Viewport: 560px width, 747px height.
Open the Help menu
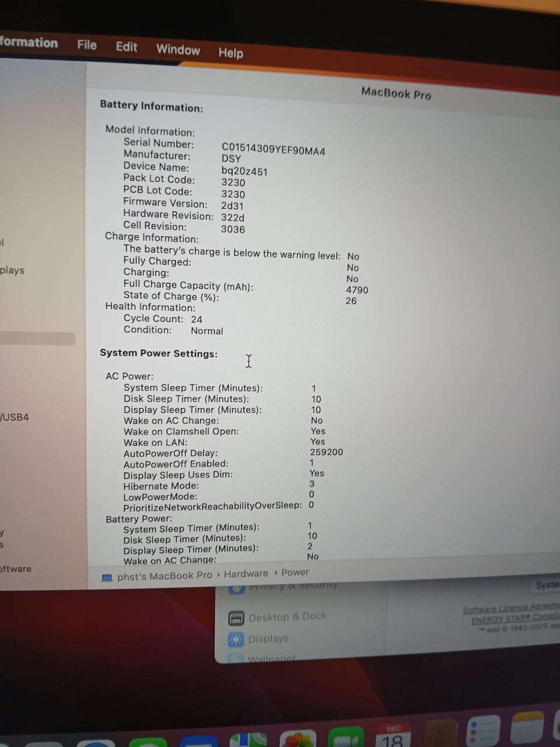pyautogui.click(x=231, y=53)
